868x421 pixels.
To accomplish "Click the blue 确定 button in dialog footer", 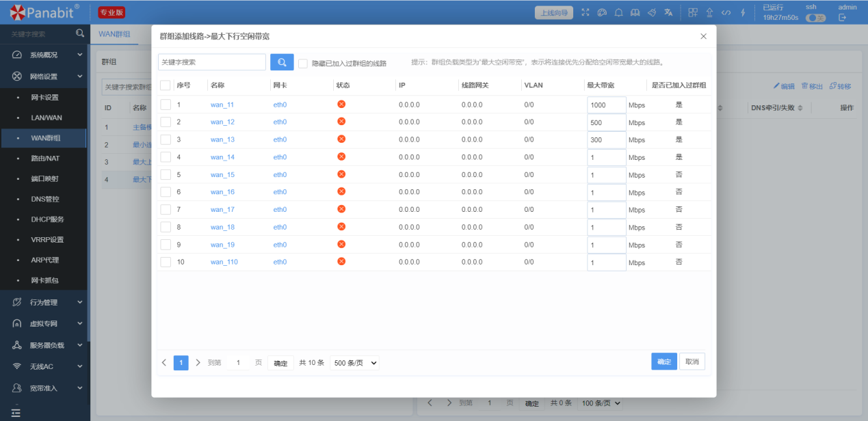I will click(663, 362).
